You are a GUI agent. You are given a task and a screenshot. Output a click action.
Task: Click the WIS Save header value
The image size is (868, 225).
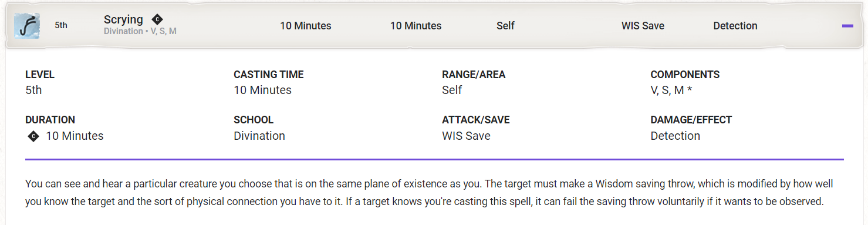[643, 26]
